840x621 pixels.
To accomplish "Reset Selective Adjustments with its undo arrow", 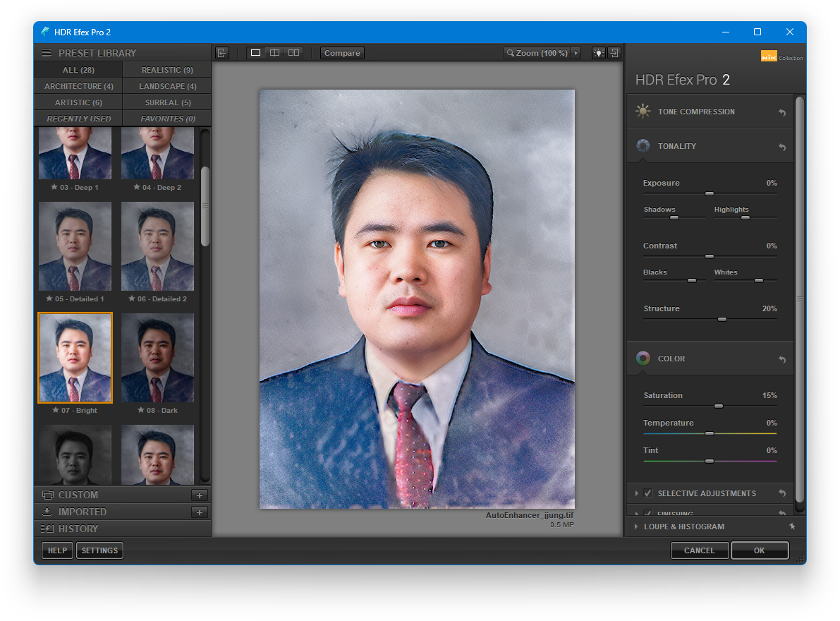I will tap(782, 493).
